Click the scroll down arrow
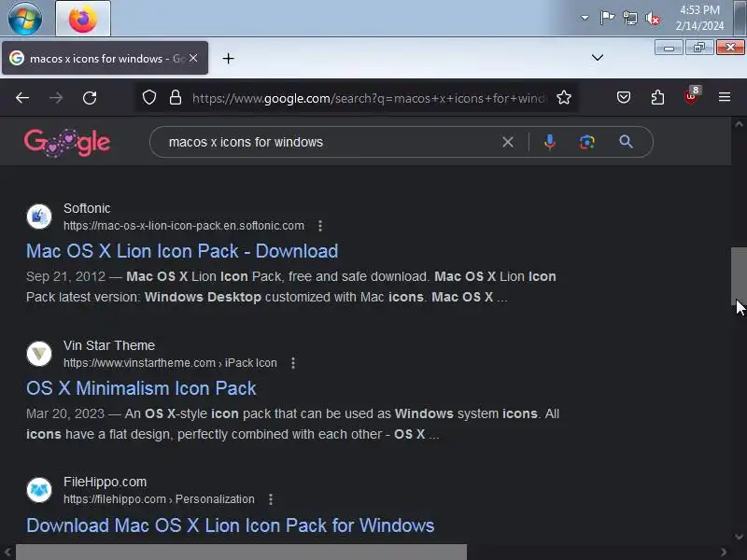The height and width of the screenshot is (560, 747). click(739, 537)
